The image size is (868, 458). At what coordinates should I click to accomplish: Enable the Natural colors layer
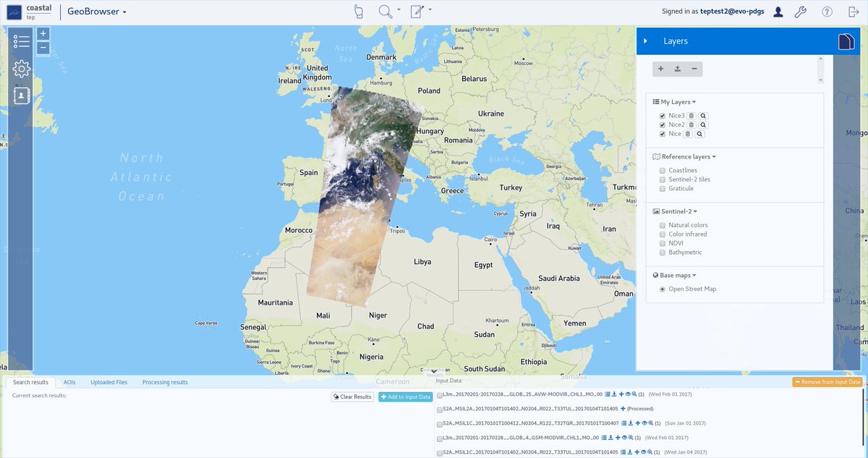663,226
